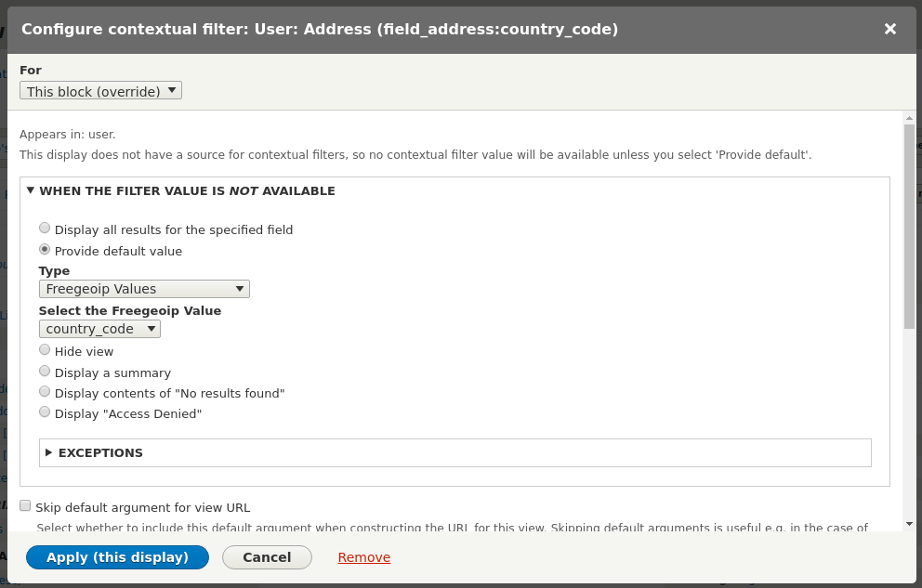Open the country_code value dropdown
The height and width of the screenshot is (588, 922).
pyautogui.click(x=99, y=329)
